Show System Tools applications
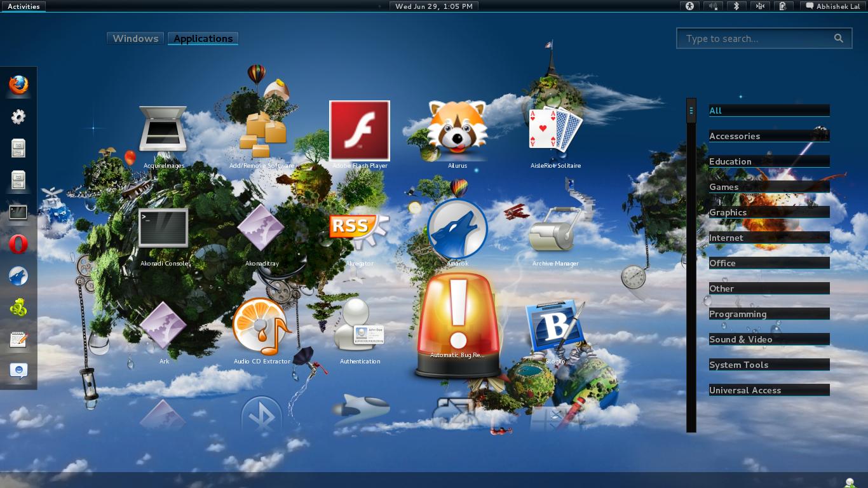Image resolution: width=868 pixels, height=488 pixels. point(770,365)
